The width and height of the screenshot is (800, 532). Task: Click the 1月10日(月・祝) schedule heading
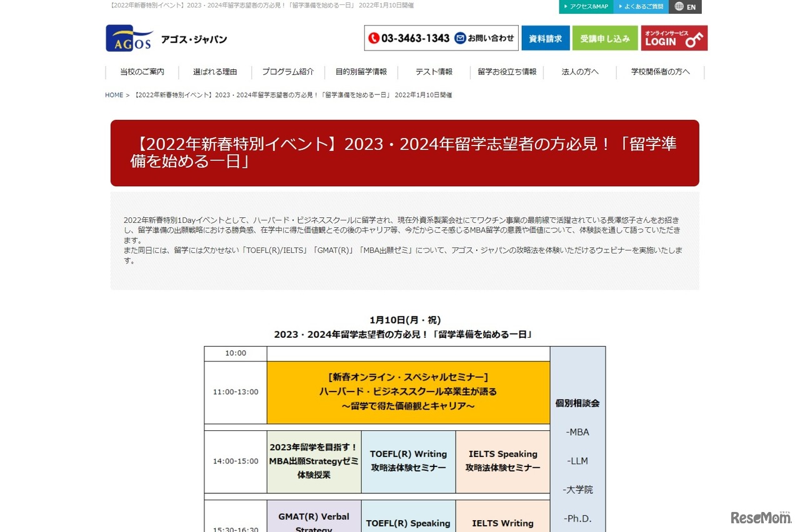[x=405, y=320]
